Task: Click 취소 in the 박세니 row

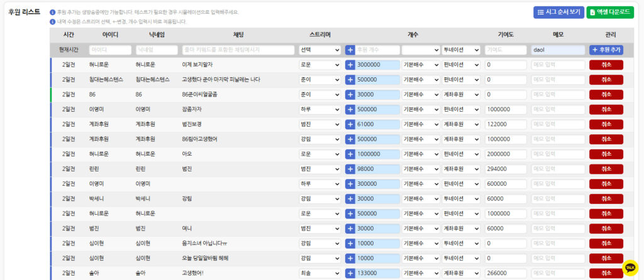Action: click(x=606, y=199)
